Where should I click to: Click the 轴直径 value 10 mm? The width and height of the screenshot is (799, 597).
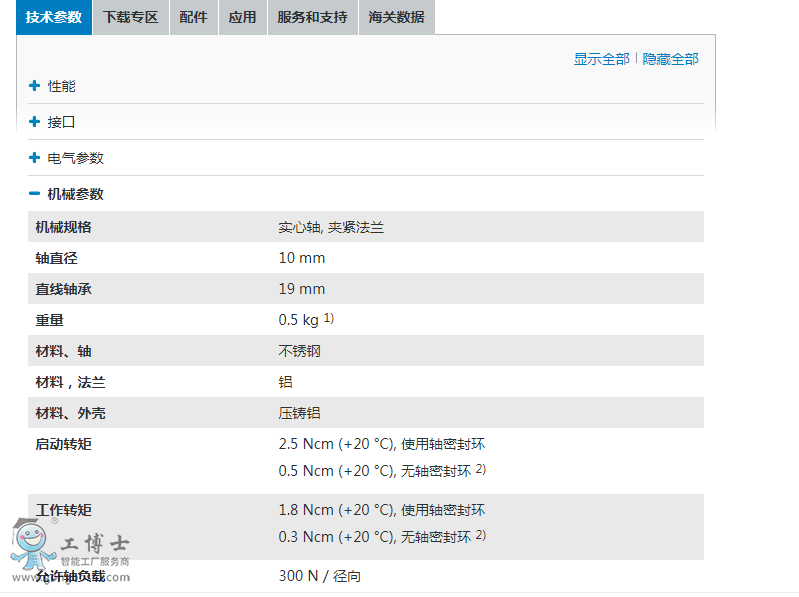[x=301, y=258]
